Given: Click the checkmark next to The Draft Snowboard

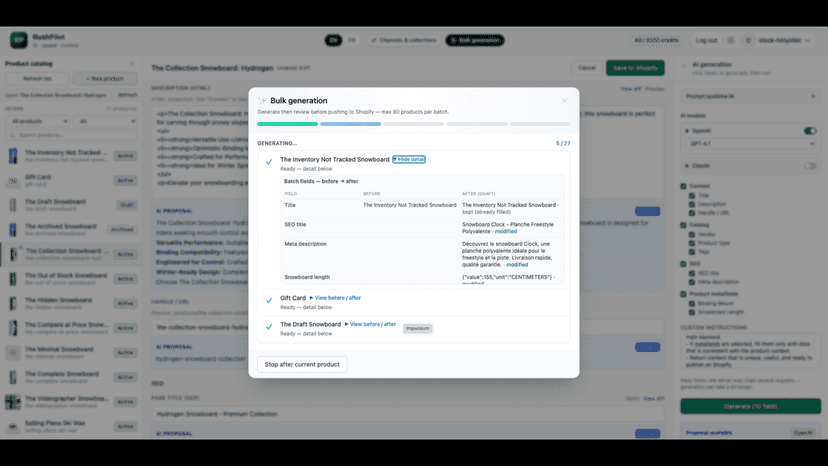Looking at the screenshot, I should click(269, 327).
